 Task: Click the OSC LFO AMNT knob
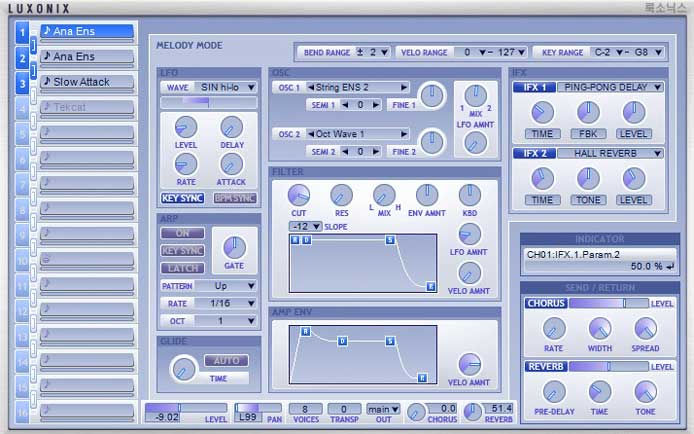tap(475, 143)
